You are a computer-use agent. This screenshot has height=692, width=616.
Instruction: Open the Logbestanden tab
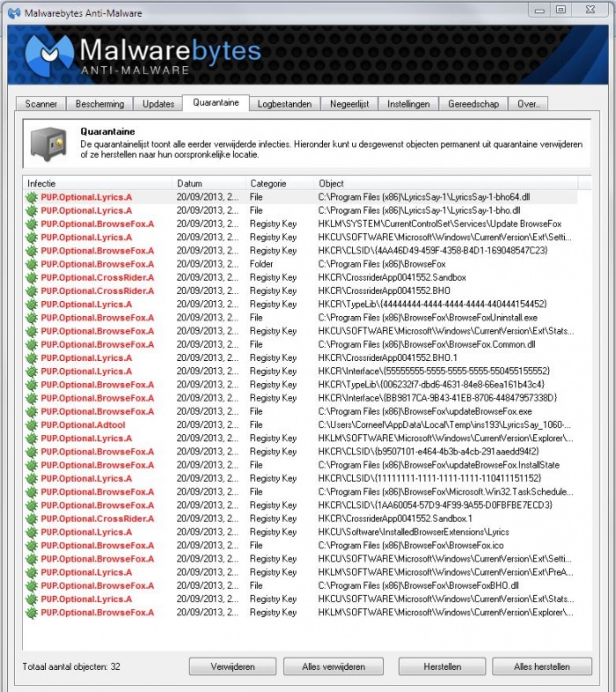tap(284, 104)
